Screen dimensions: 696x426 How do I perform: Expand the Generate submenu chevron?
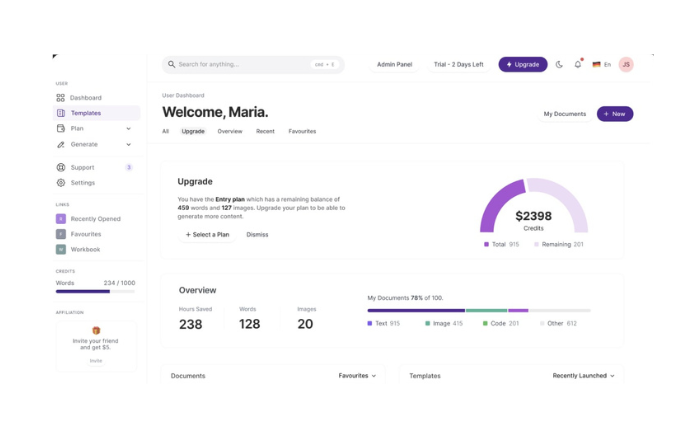128,145
